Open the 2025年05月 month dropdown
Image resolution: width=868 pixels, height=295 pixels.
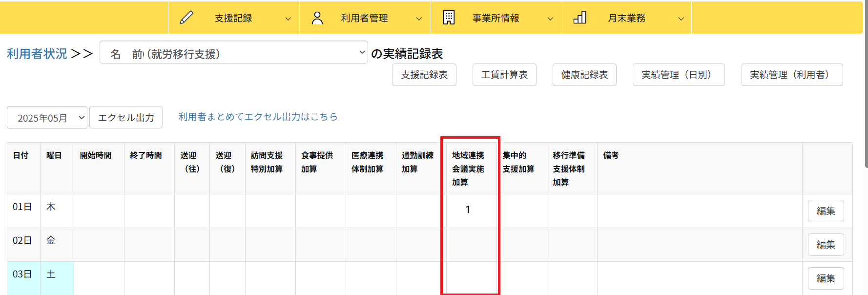tap(47, 118)
